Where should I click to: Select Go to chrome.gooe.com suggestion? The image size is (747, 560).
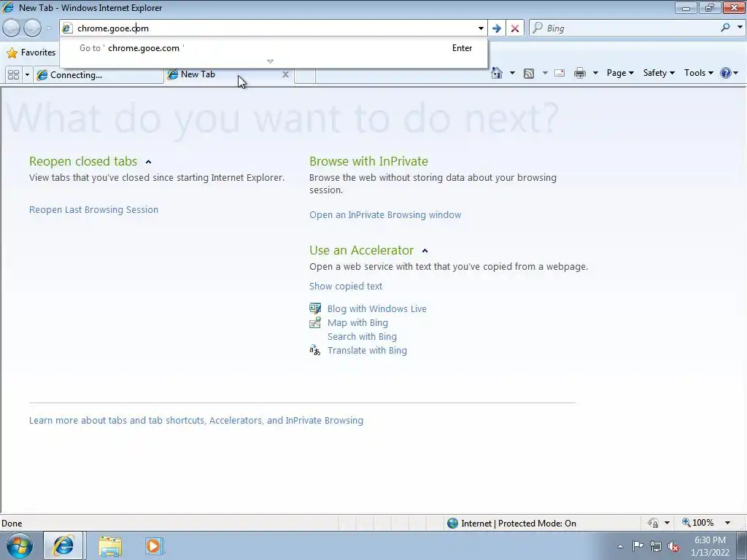click(274, 48)
